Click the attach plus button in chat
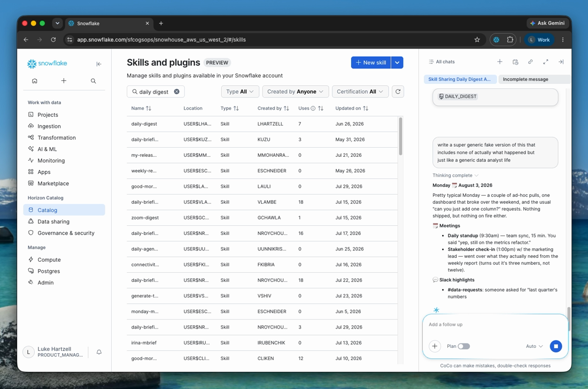This screenshot has width=588, height=389. 435,346
